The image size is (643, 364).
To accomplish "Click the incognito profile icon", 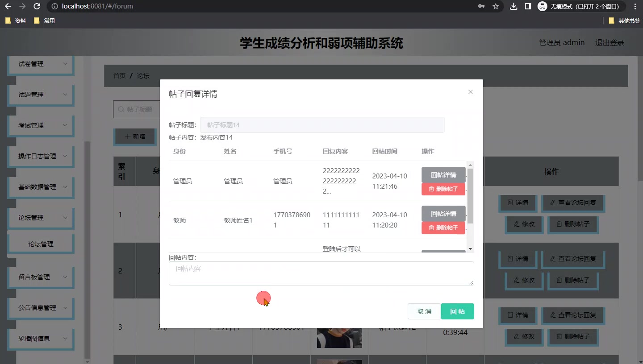I will (542, 6).
